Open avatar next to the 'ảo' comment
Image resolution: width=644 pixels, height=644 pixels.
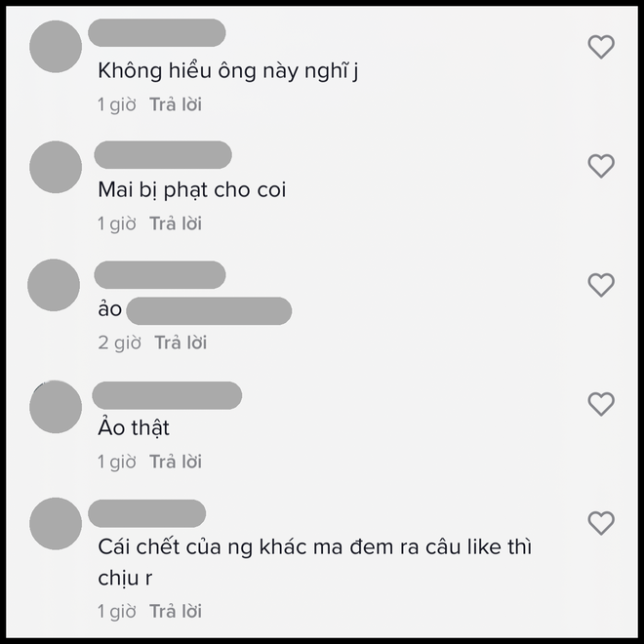click(x=54, y=285)
